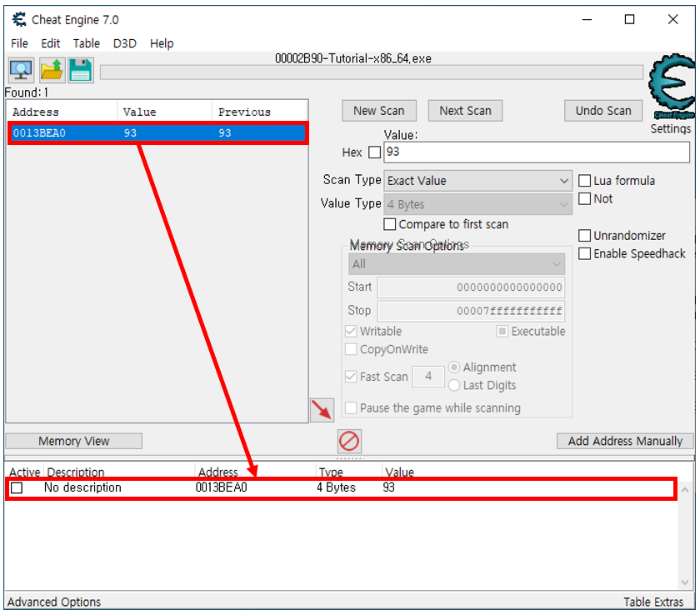The height and width of the screenshot is (615, 700).
Task: Select found address 0013BEA0 row
Action: (158, 133)
